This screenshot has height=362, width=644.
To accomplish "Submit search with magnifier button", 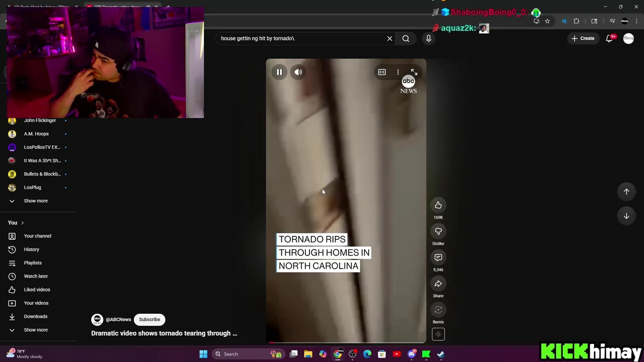I will pyautogui.click(x=406, y=38).
